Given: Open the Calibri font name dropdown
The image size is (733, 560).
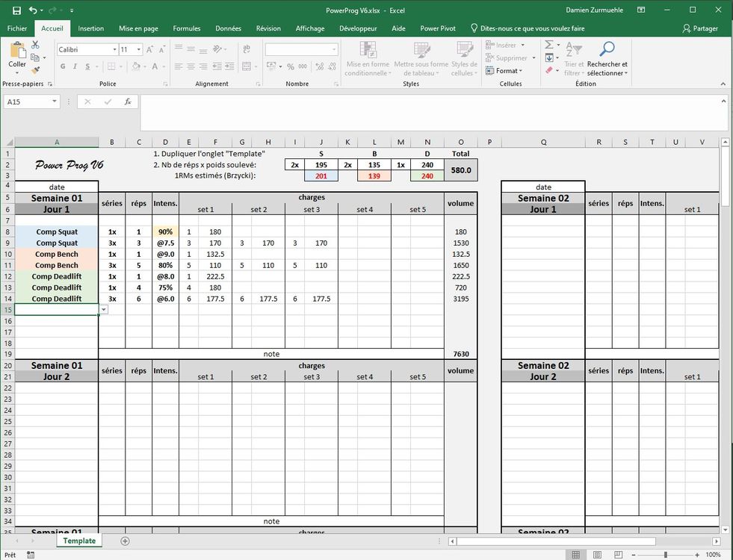Looking at the screenshot, I should coord(114,49).
